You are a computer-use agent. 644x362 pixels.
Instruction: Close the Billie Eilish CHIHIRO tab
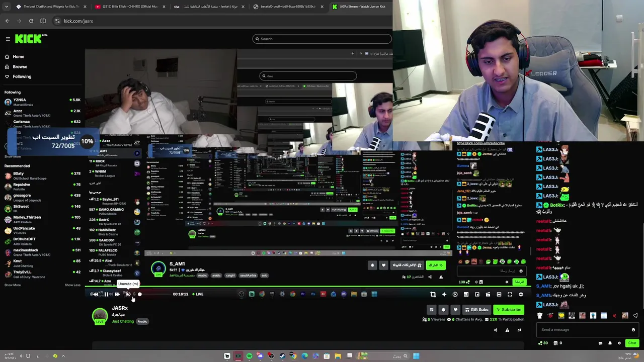point(164,7)
